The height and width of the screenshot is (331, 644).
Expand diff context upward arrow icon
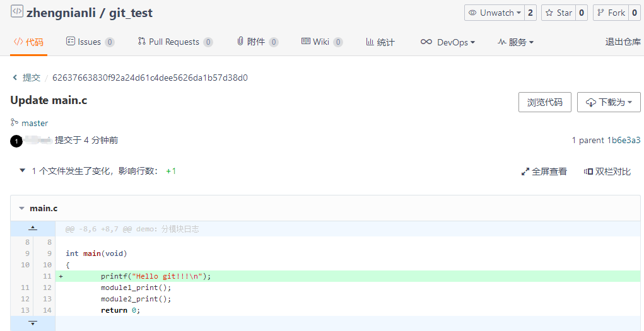point(33,229)
